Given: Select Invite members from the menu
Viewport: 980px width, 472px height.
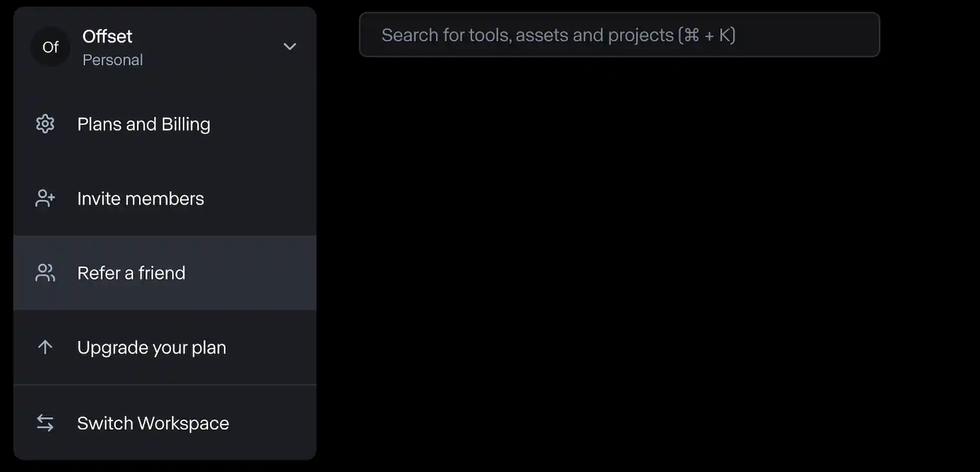Looking at the screenshot, I should pos(140,199).
